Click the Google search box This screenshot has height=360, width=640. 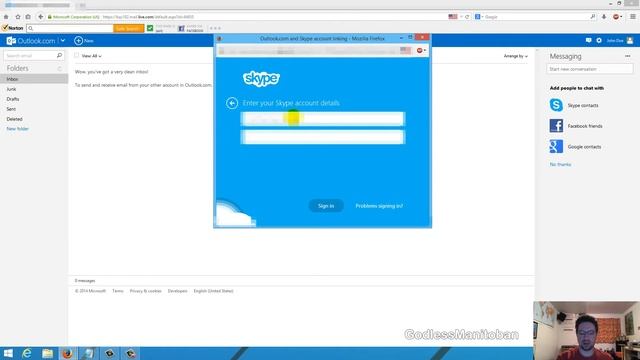pos(536,17)
